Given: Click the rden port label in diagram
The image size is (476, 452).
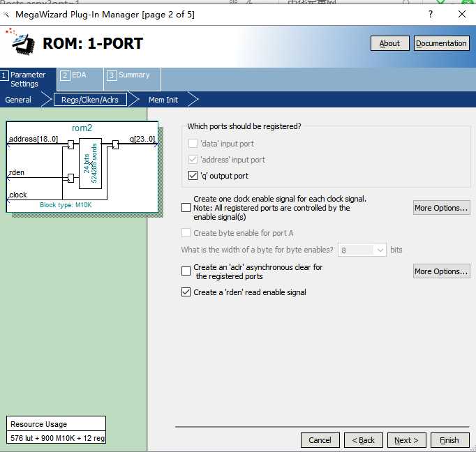Looking at the screenshot, I should pyautogui.click(x=17, y=172).
